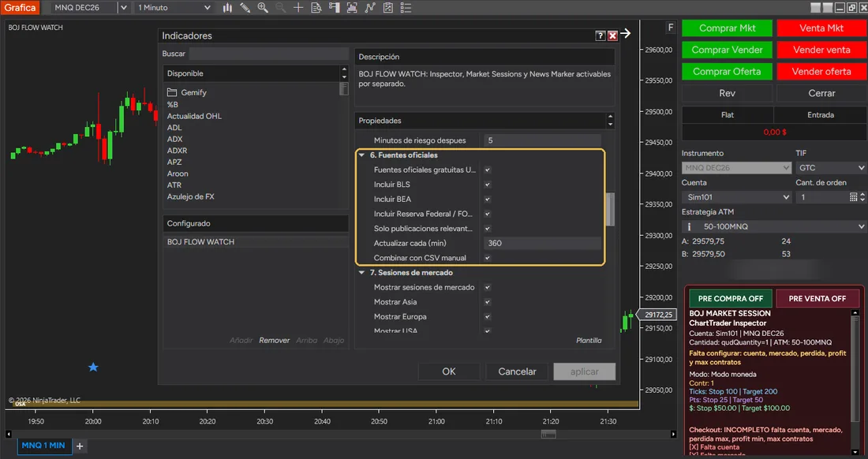This screenshot has height=459, width=868.
Task: Click the order quantity stepper arrows
Action: click(x=862, y=197)
